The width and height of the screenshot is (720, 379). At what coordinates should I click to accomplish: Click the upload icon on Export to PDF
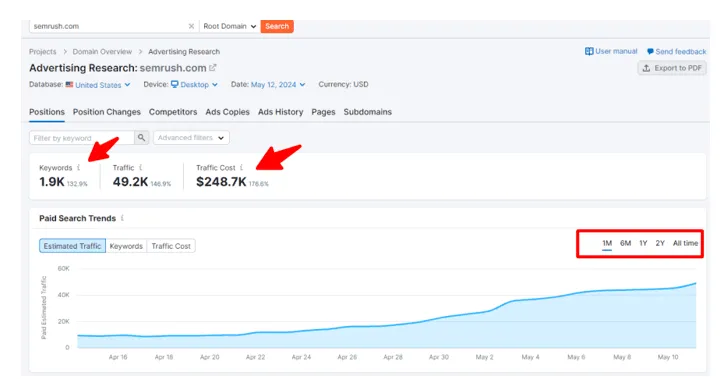646,68
